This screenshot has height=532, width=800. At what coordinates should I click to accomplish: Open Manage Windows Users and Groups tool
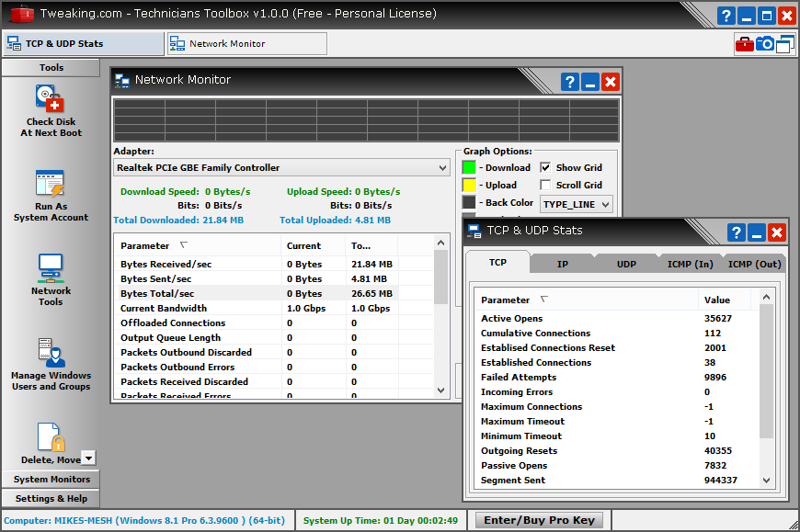[51, 365]
